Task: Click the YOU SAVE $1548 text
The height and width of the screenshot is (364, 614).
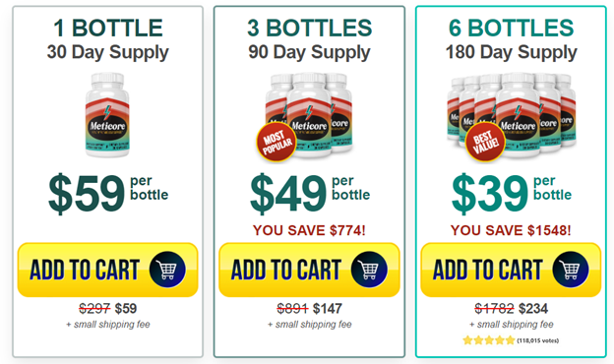Action: (x=511, y=230)
